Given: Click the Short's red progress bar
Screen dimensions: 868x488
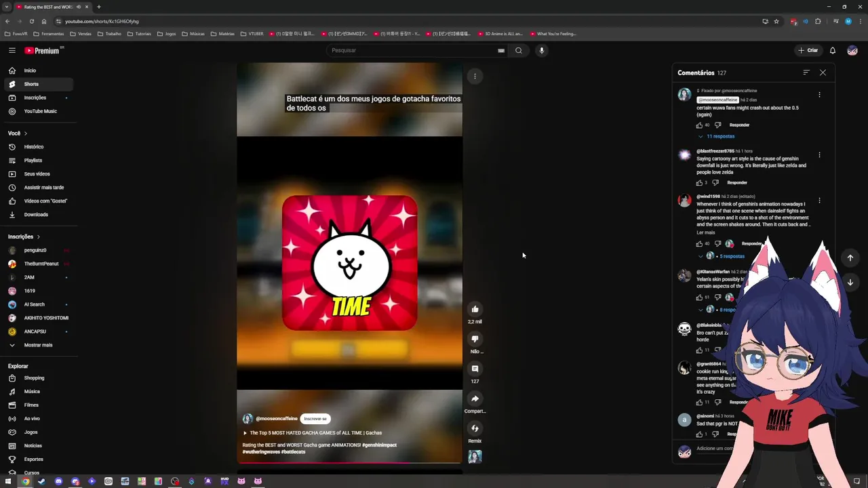Looking at the screenshot, I should point(349,464).
